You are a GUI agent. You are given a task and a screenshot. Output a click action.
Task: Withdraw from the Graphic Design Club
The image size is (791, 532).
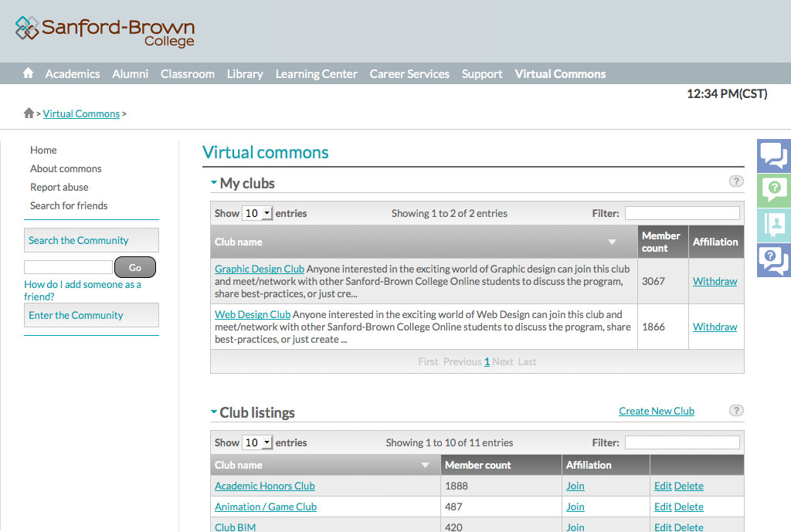point(715,281)
